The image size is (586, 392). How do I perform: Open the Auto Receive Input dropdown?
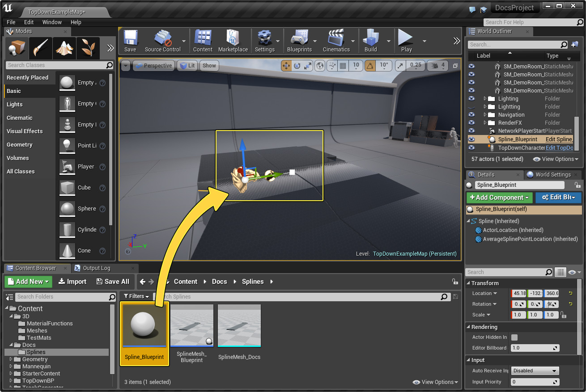pyautogui.click(x=535, y=371)
